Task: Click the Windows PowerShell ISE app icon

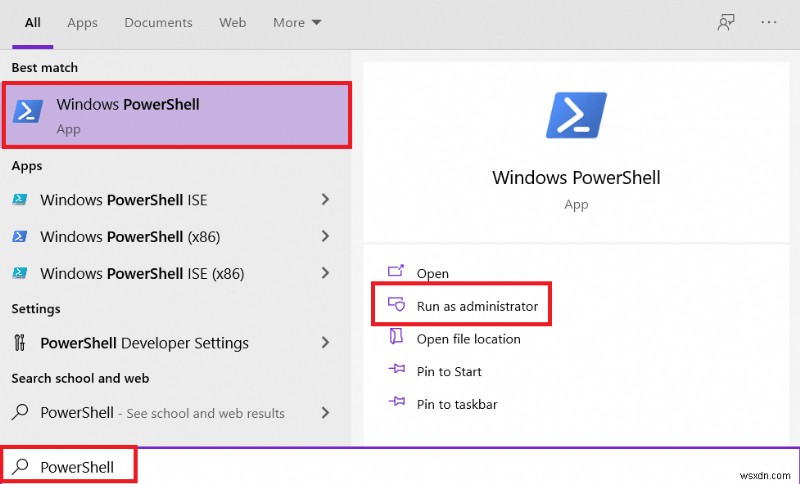Action: [20, 200]
